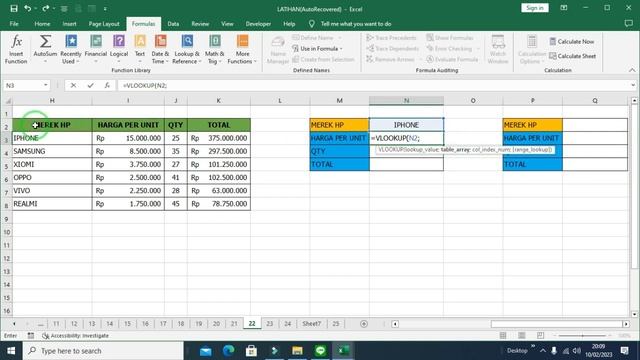Click the Windows taskbar search box
Screen dimensions: 640x360
tap(103, 351)
